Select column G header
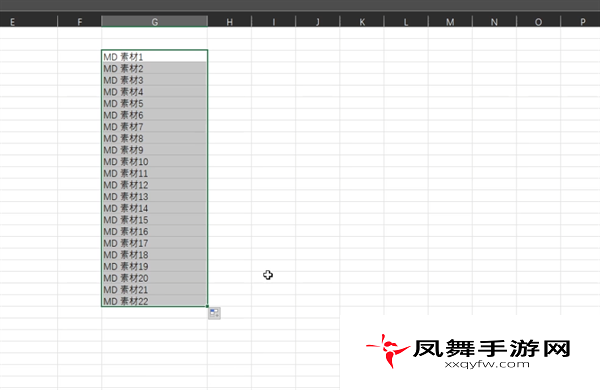Image resolution: width=600 pixels, height=390 pixels. coord(155,22)
